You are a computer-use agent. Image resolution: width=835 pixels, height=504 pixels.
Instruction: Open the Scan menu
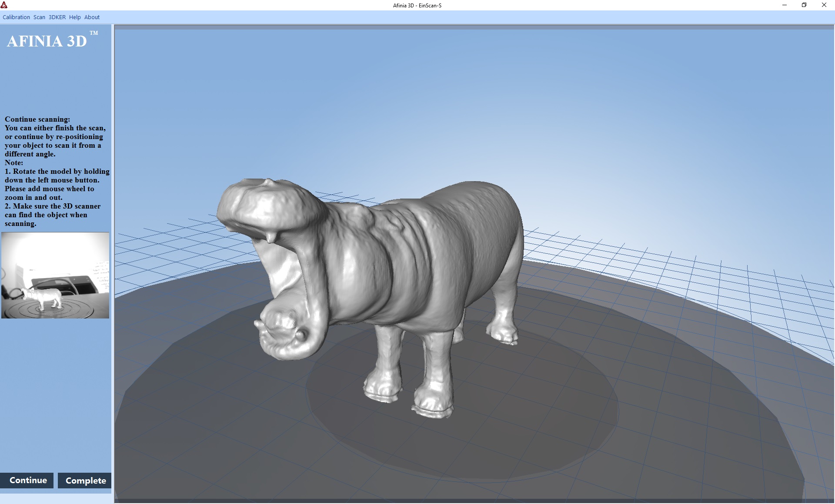click(39, 17)
